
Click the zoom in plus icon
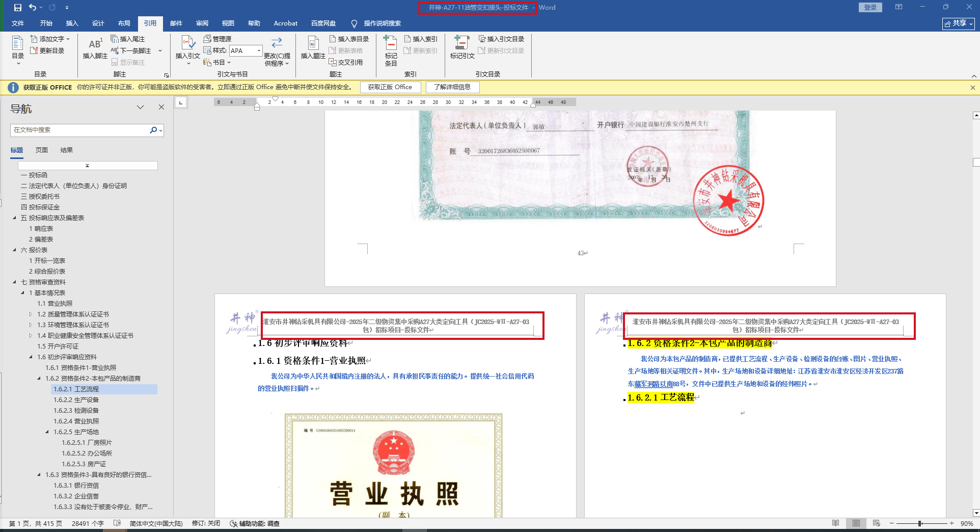click(951, 523)
